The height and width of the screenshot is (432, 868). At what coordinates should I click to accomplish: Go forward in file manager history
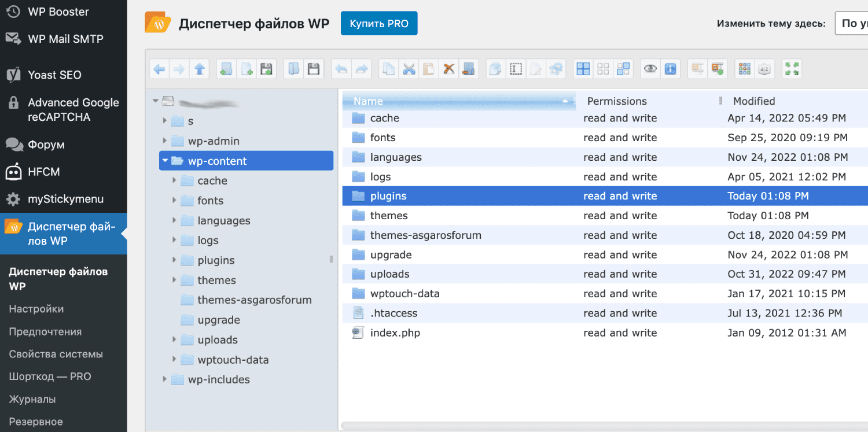coord(179,69)
